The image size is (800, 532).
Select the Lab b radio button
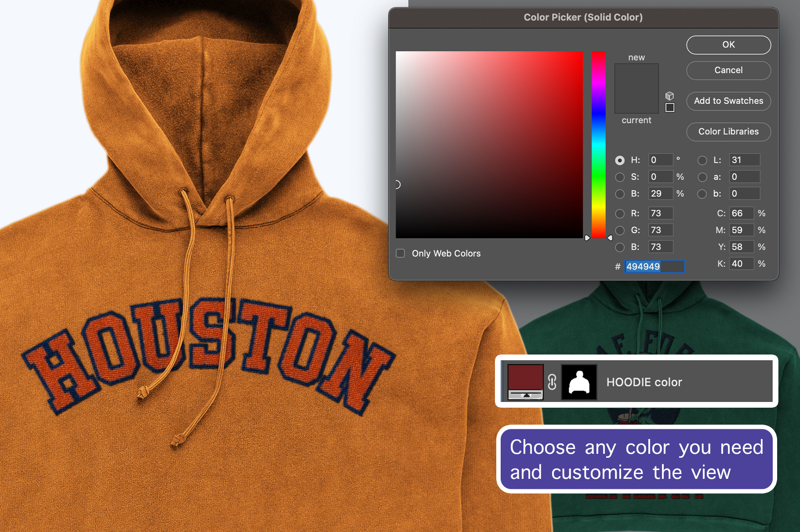pos(702,194)
